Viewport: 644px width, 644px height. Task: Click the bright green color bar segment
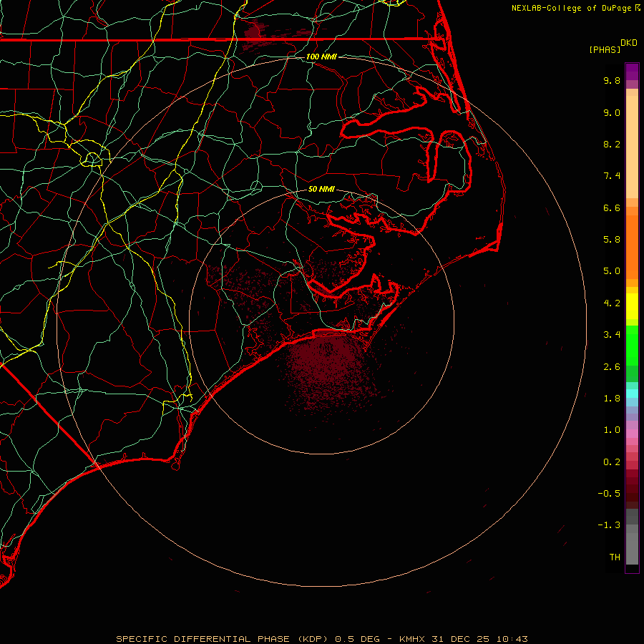pos(632,345)
